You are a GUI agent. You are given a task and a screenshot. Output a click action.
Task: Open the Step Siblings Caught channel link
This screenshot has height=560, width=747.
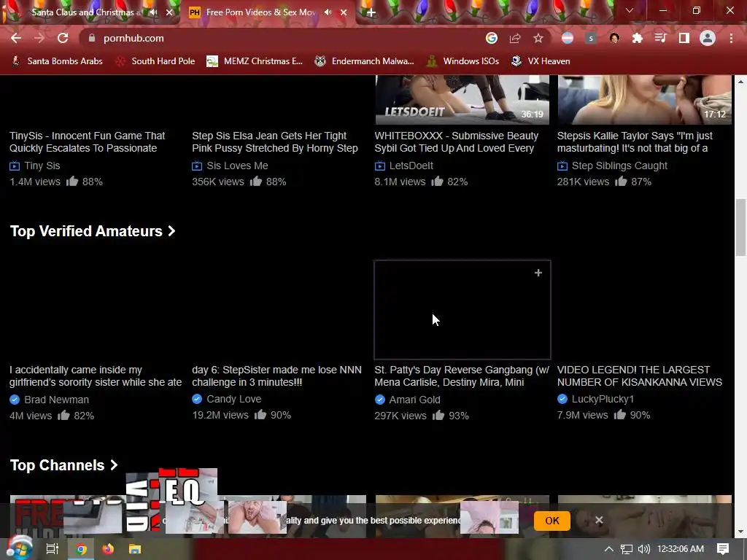tap(619, 166)
